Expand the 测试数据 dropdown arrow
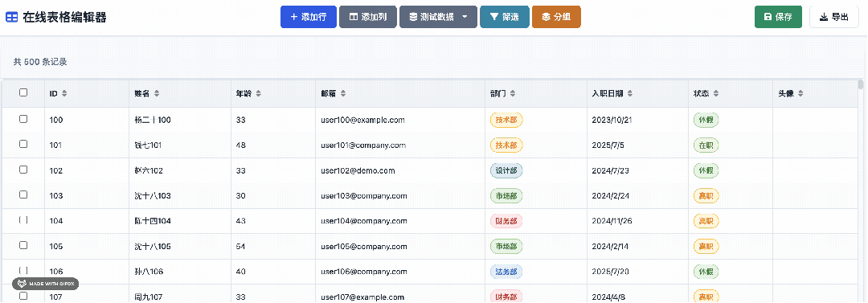Image resolution: width=868 pixels, height=303 pixels. 465,17
